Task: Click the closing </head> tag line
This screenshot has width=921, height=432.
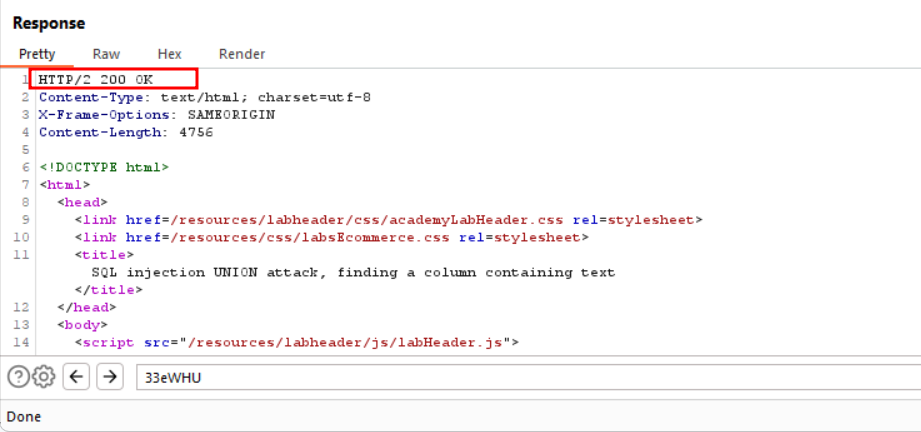Action: click(87, 307)
